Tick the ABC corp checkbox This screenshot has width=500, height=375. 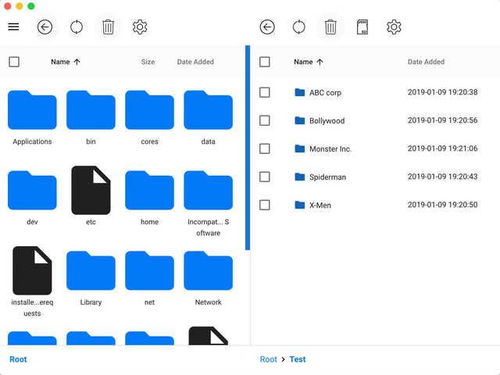pos(265,92)
